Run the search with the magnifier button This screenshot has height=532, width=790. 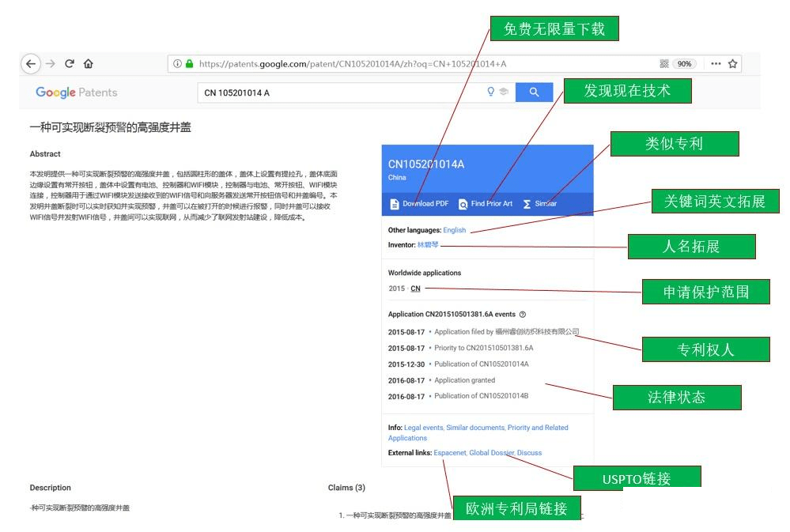point(534,92)
